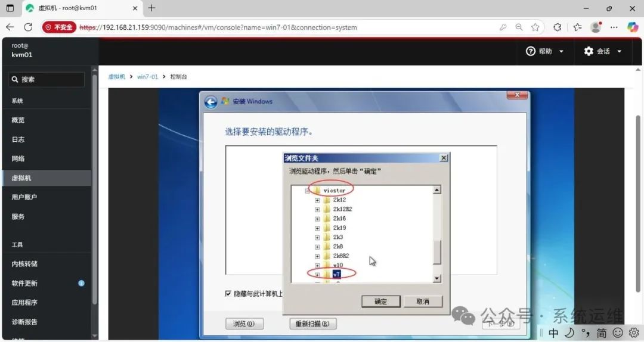
Task: Expand the 2k3 folder node
Action: tap(317, 237)
